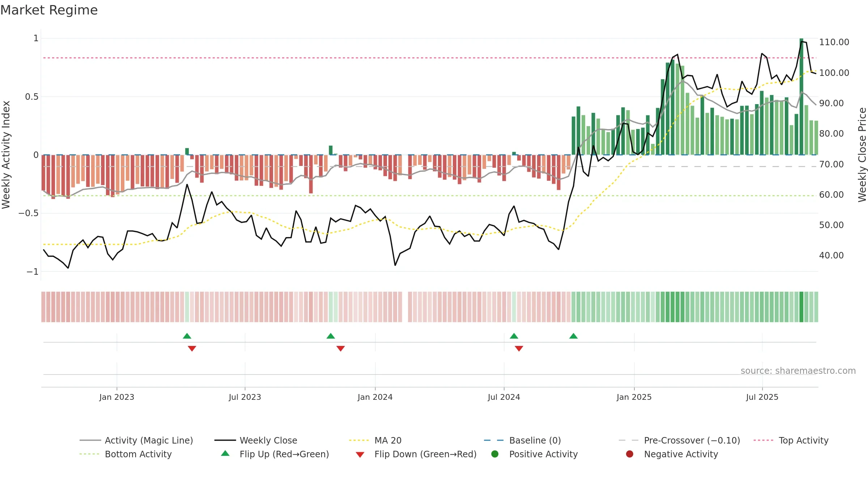This screenshot has width=868, height=488.
Task: Click the 60.00 price axis label
Action: coord(831,195)
